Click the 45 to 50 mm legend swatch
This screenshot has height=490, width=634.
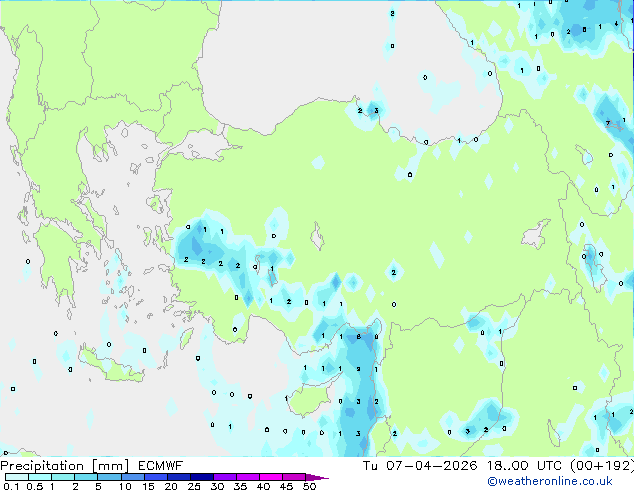tap(294, 477)
